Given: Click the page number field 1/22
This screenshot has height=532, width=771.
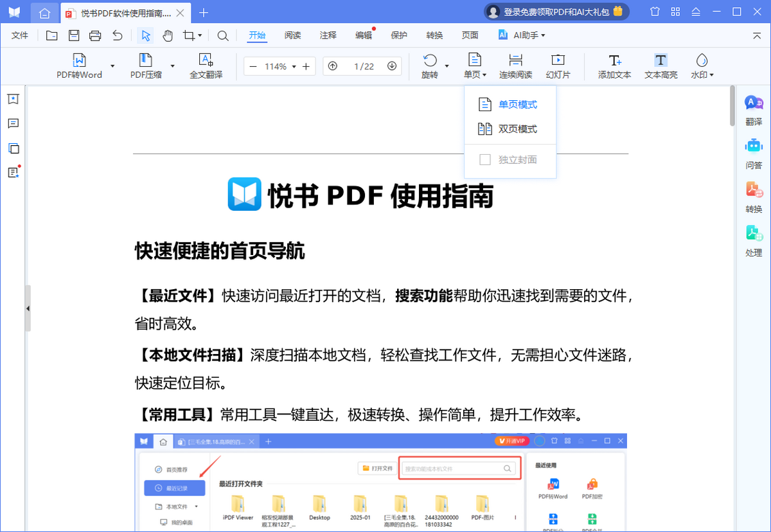Looking at the screenshot, I should 364,66.
